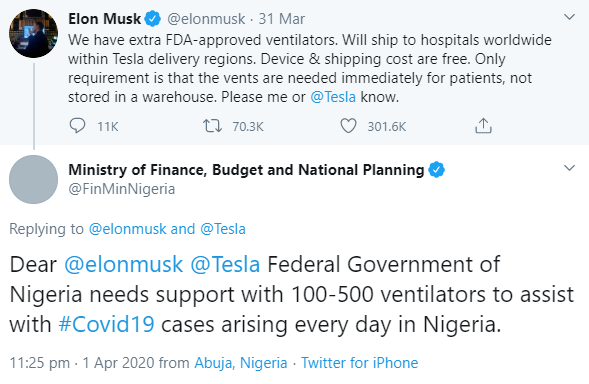
Task: Open the Ministry's grey avatar
Action: [33, 179]
